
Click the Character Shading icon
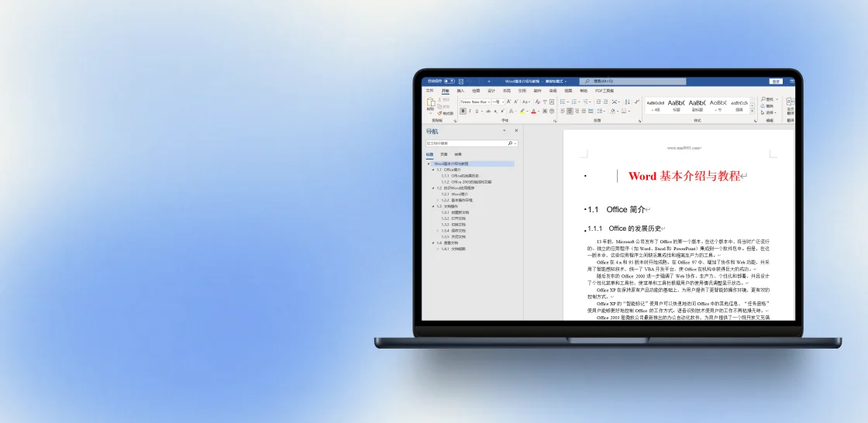click(x=545, y=111)
